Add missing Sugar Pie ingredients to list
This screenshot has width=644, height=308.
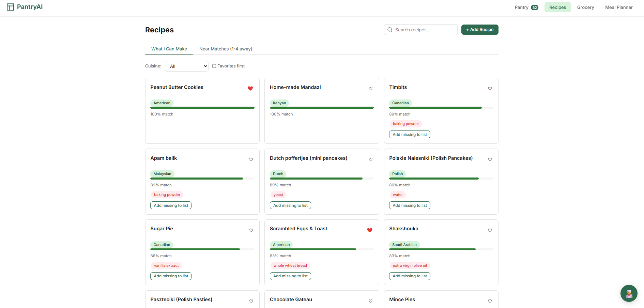(x=171, y=276)
